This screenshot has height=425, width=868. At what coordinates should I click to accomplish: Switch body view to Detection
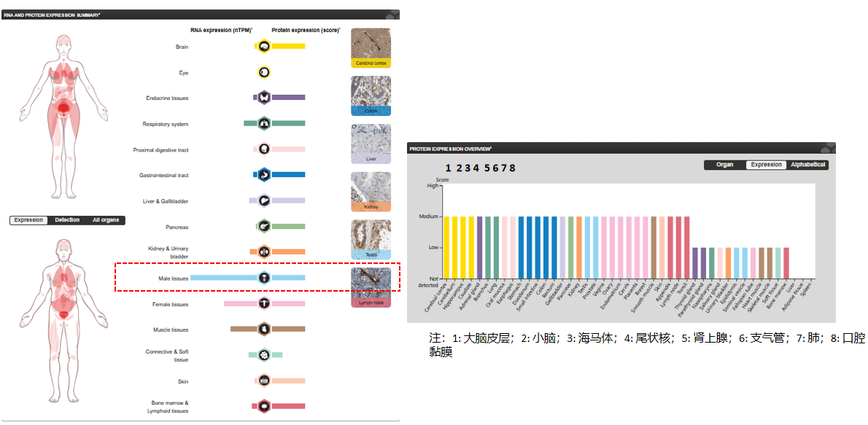coord(68,220)
